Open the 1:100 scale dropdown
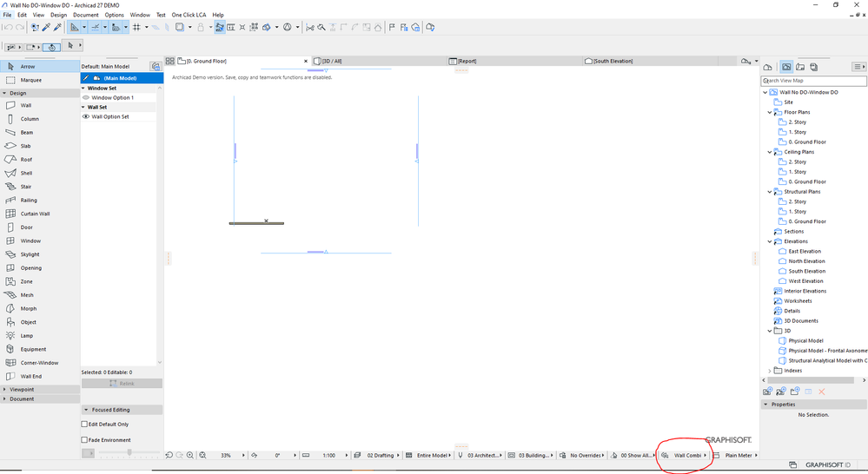This screenshot has height=474, width=868. pos(325,455)
